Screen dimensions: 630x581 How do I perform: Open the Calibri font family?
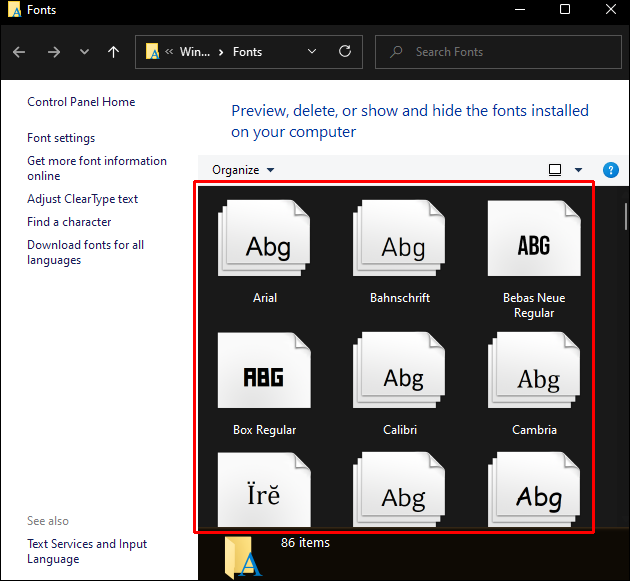(400, 376)
